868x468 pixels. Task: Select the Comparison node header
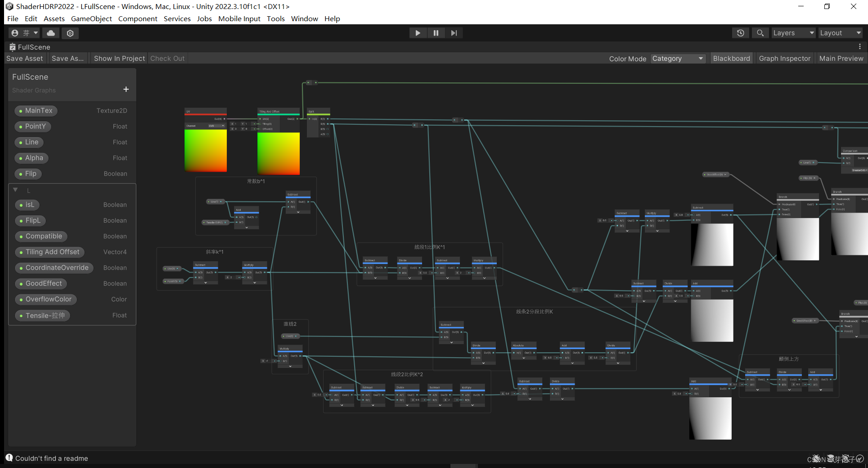[x=854, y=151]
